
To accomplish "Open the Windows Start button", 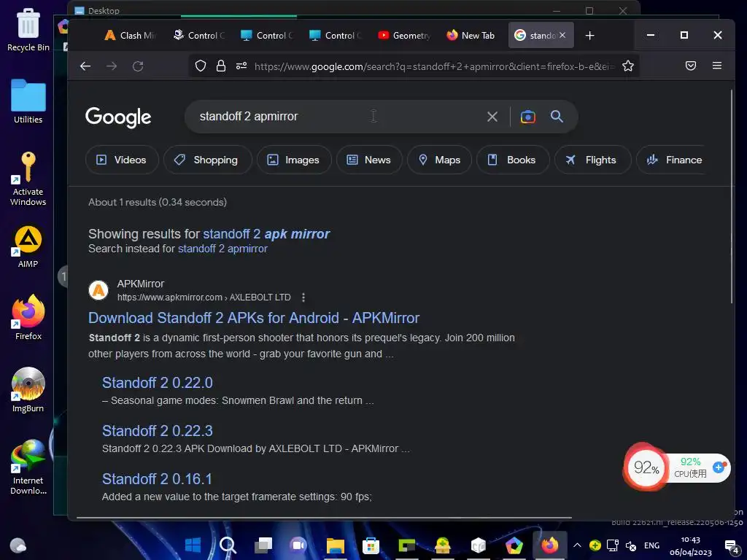I will [193, 545].
